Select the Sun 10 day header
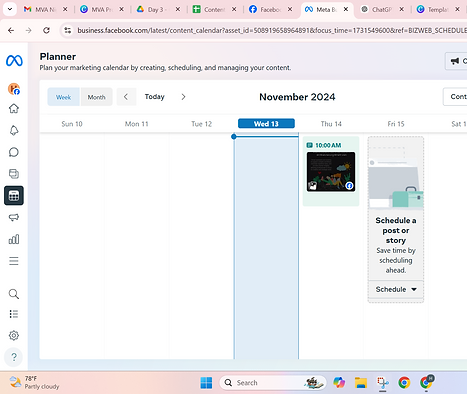This screenshot has height=394, width=467. 72,124
